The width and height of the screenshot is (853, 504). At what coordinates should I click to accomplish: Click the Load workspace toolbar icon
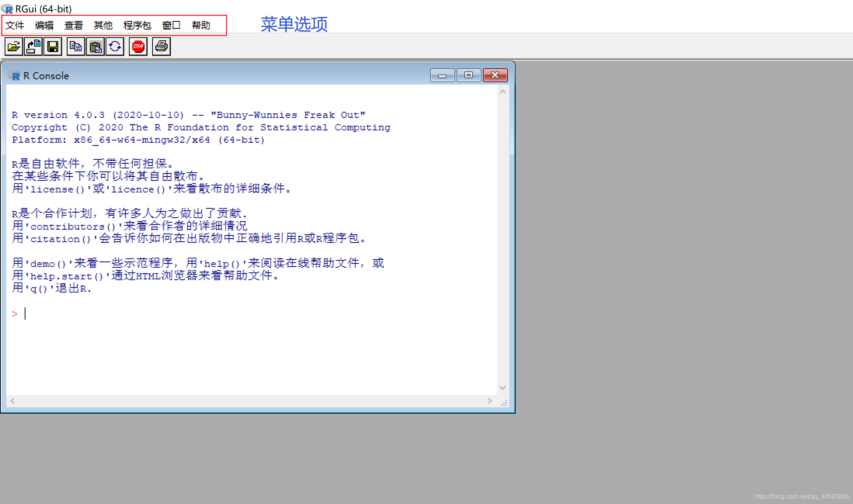click(x=33, y=47)
